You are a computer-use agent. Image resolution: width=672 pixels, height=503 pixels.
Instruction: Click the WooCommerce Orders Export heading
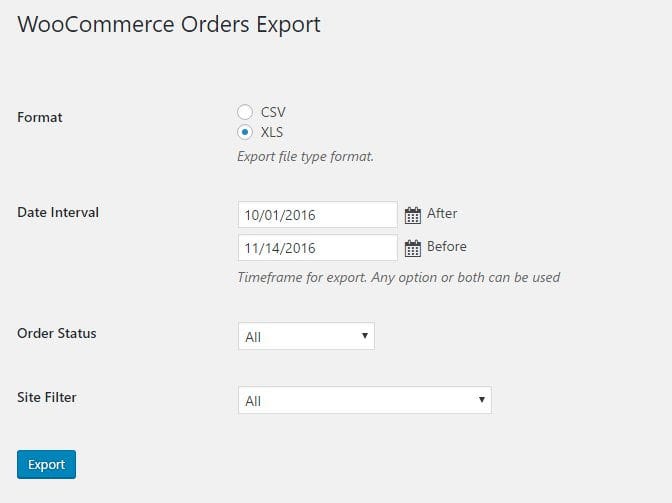pyautogui.click(x=169, y=24)
